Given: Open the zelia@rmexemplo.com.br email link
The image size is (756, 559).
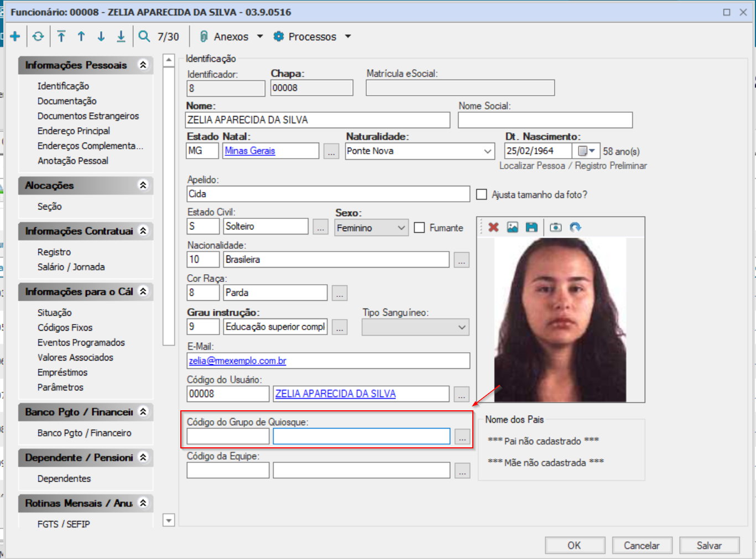Looking at the screenshot, I should (238, 361).
